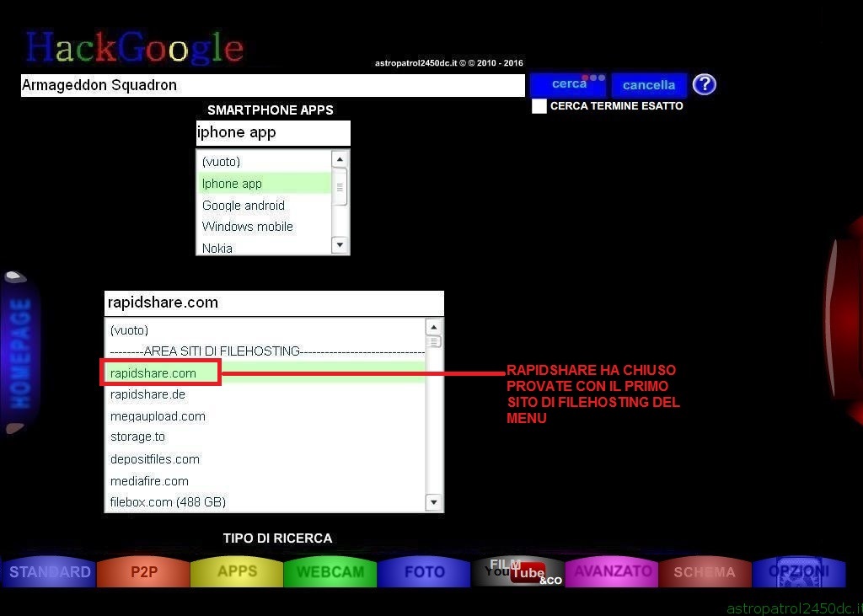Switch to the STANDARD search tab
Image resolution: width=863 pixels, height=616 pixels.
(x=50, y=572)
